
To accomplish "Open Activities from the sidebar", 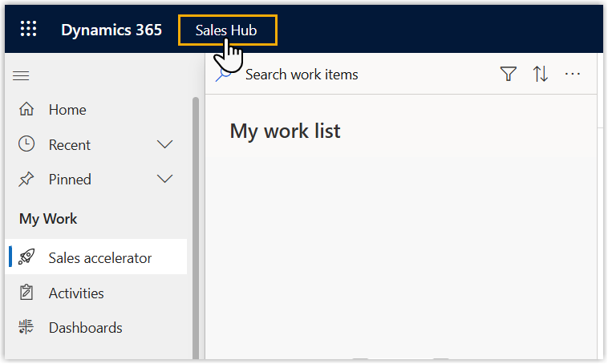I will [76, 293].
